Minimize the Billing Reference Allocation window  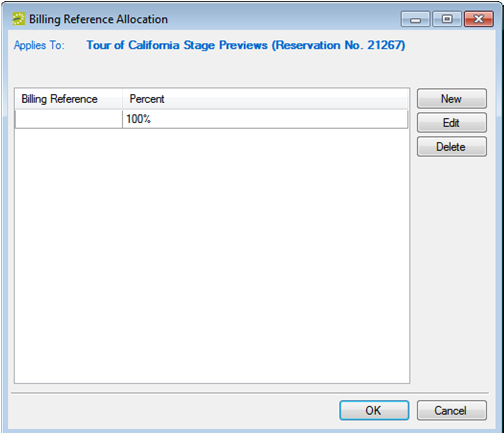click(415, 19)
